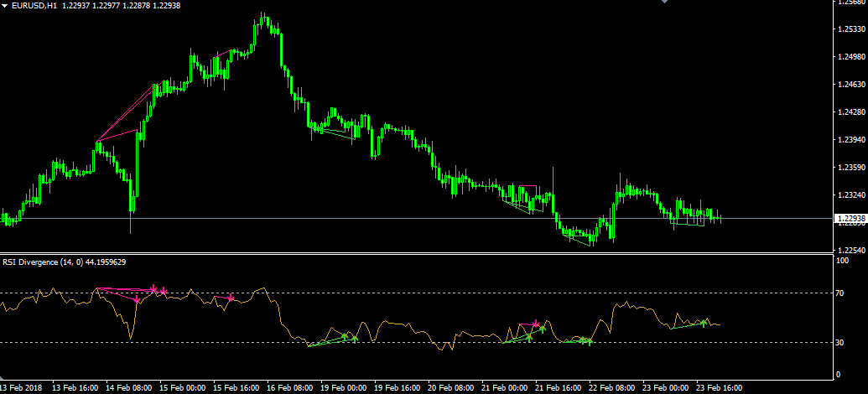The width and height of the screenshot is (868, 394).
Task: Click the 1.24980 price scale label
Action: (850, 57)
